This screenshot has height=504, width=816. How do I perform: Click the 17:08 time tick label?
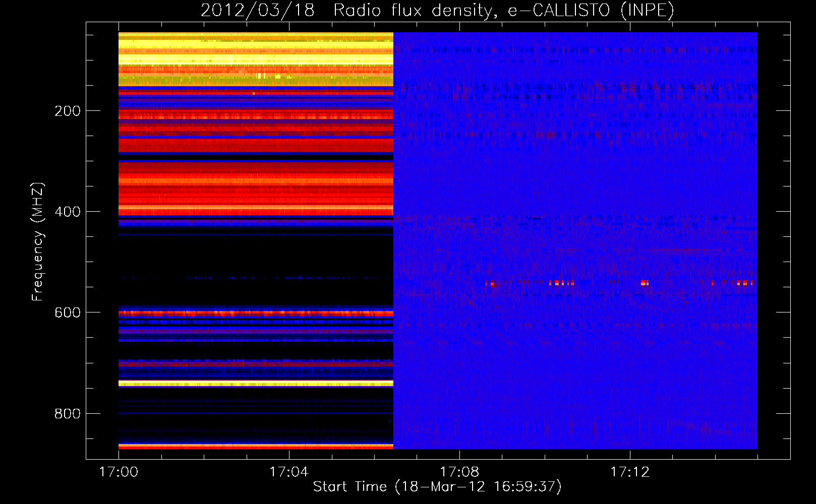(x=459, y=472)
